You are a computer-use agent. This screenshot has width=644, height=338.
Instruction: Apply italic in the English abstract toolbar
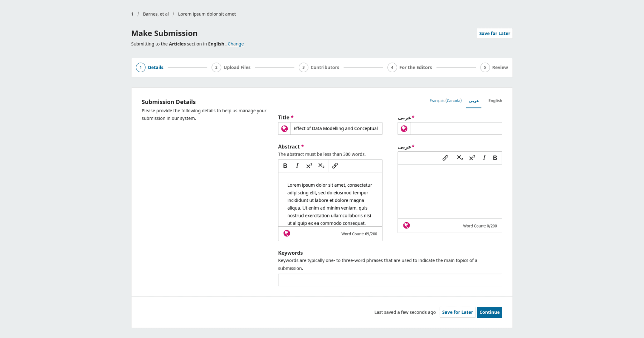pyautogui.click(x=297, y=166)
